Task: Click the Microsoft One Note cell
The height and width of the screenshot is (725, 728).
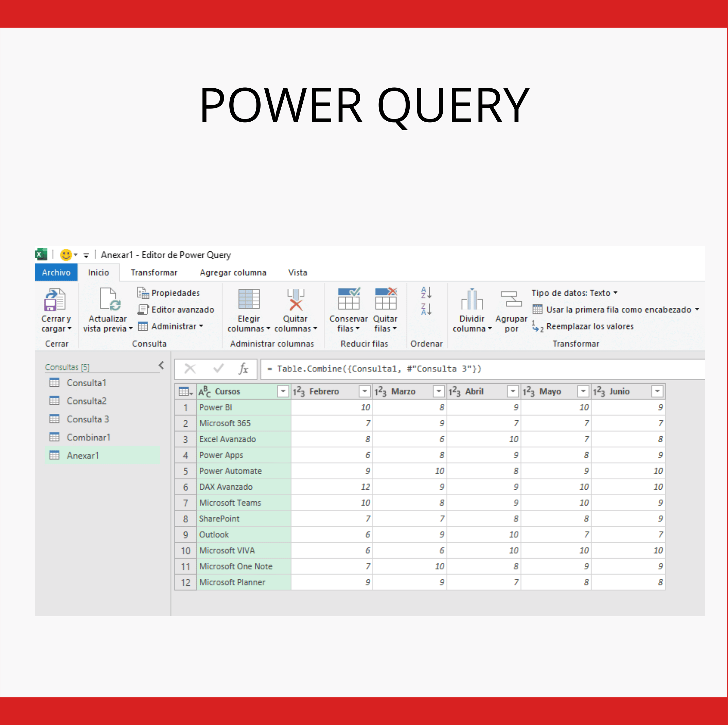Action: point(244,566)
